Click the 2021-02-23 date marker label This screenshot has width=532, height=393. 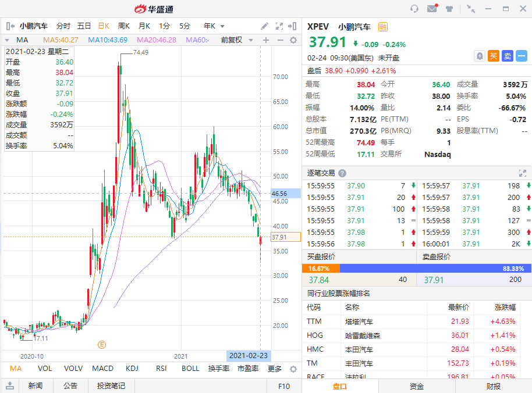coord(249,356)
